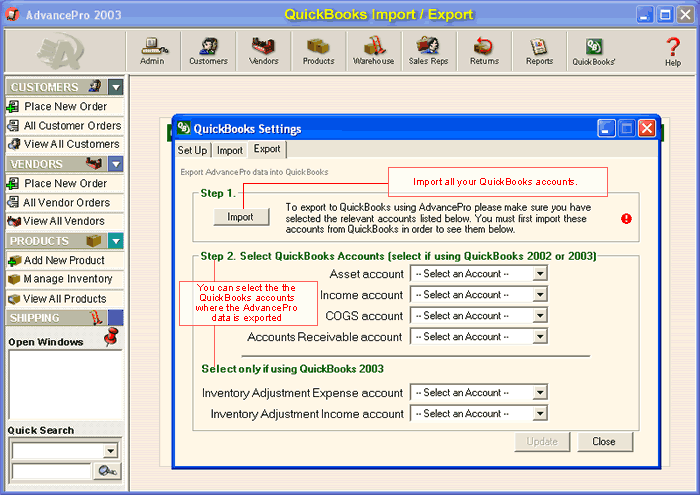The height and width of the screenshot is (495, 700).
Task: Click the Help question mark icon
Action: click(673, 47)
